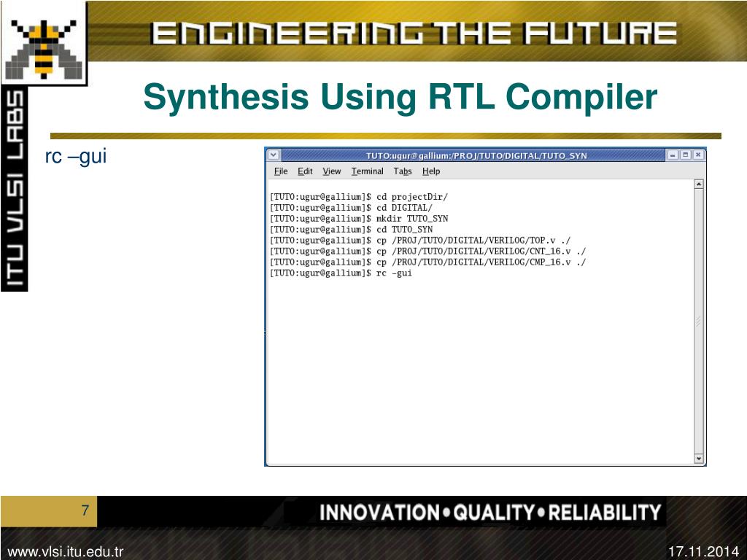Open the Help menu in terminal
747x560 pixels.
pyautogui.click(x=431, y=171)
